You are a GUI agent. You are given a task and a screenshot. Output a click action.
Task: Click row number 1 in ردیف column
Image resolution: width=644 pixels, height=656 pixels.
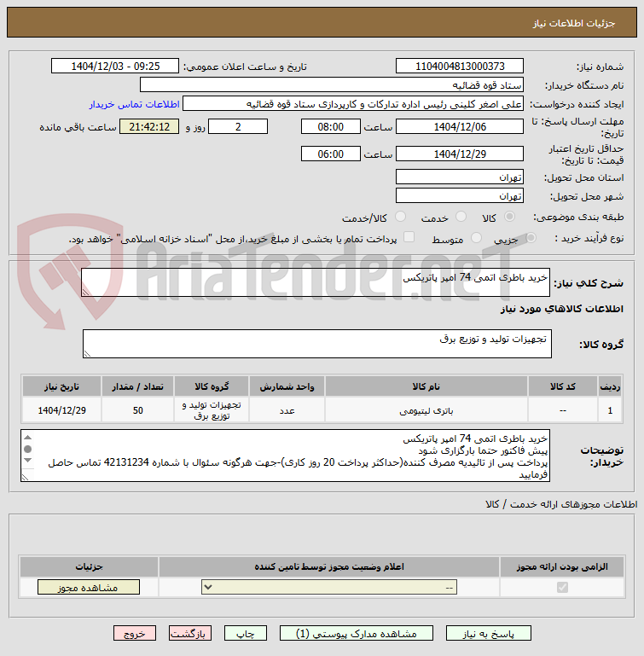pyautogui.click(x=610, y=410)
